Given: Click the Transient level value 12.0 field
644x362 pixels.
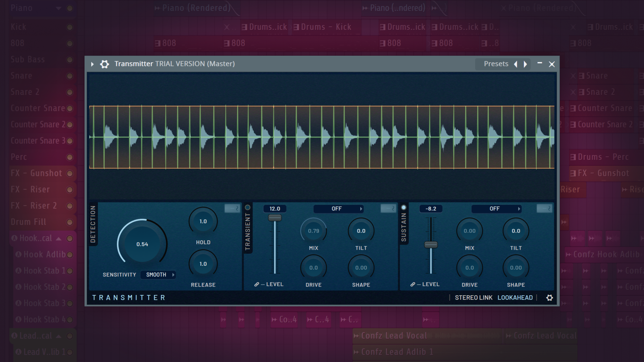Looking at the screenshot, I should point(275,209).
